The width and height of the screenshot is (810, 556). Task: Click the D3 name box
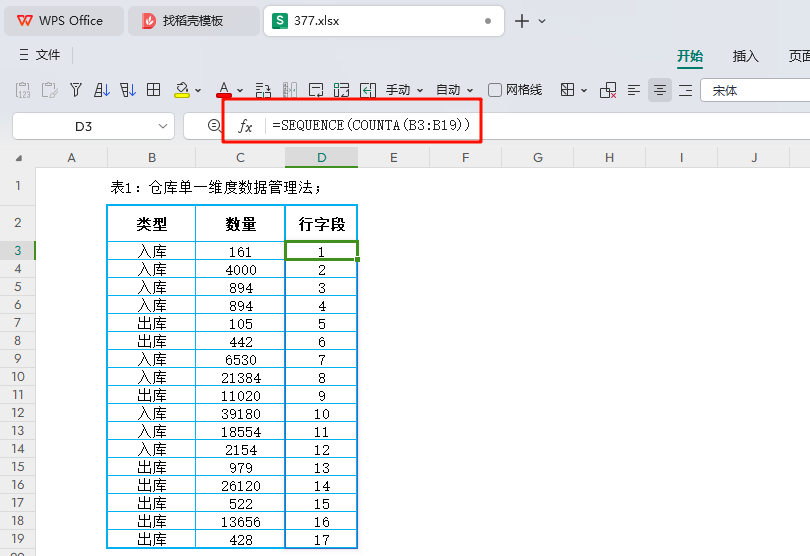(x=84, y=127)
